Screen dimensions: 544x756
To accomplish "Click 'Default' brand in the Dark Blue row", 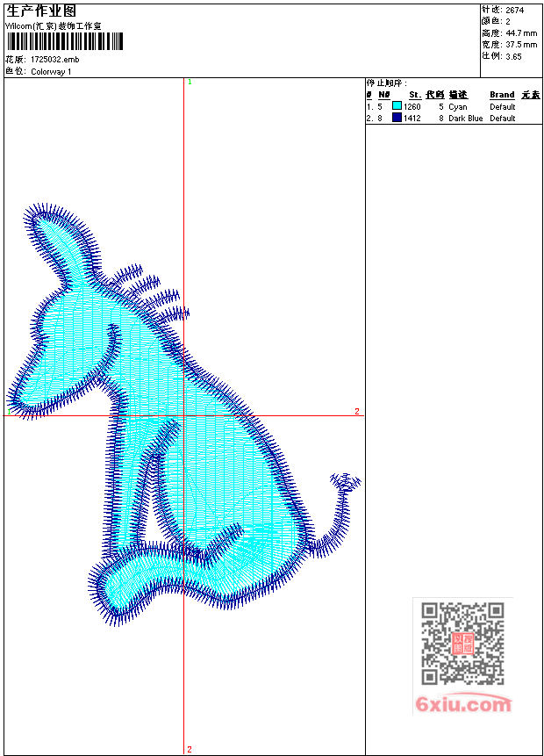I will [503, 119].
